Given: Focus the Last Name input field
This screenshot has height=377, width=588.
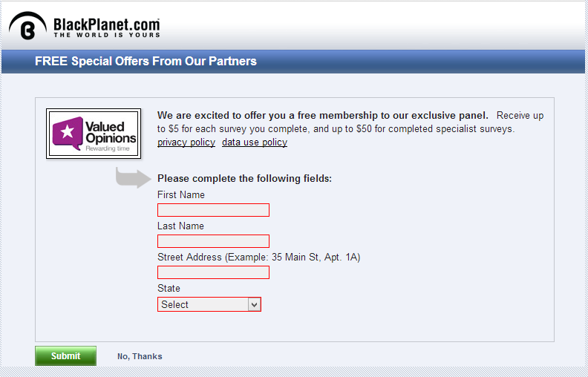Looking at the screenshot, I should click(x=213, y=241).
